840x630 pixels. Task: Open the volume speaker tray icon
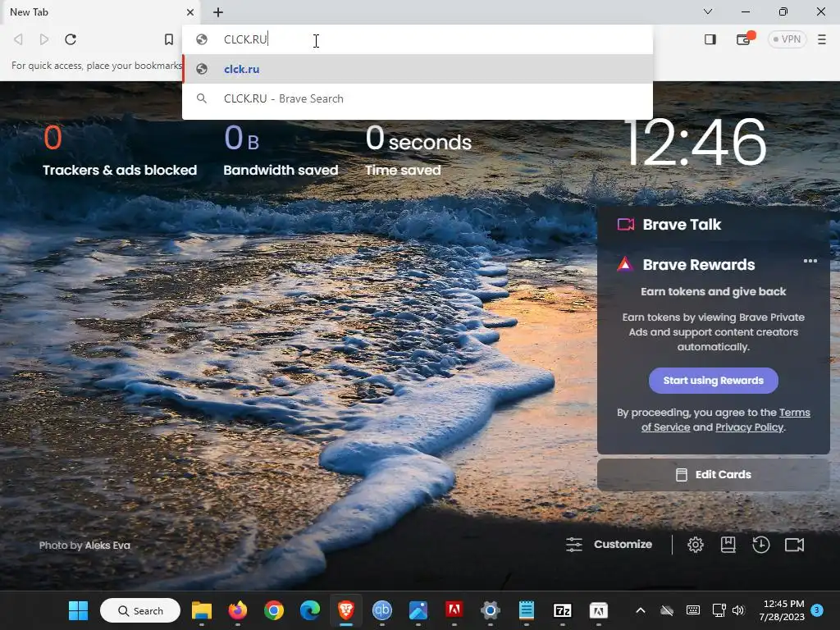738,610
